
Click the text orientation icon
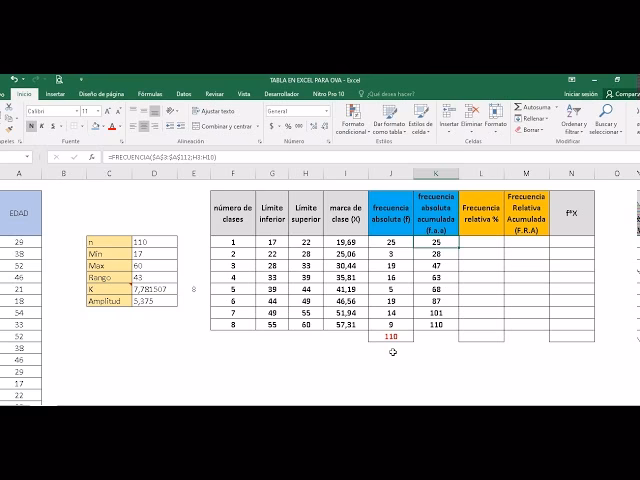[170, 111]
